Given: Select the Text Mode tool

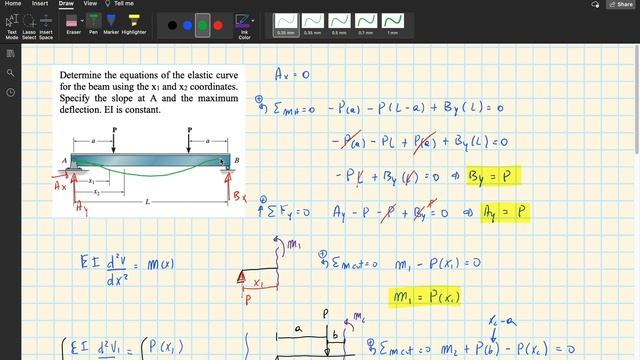Looking at the screenshot, I should [x=12, y=26].
